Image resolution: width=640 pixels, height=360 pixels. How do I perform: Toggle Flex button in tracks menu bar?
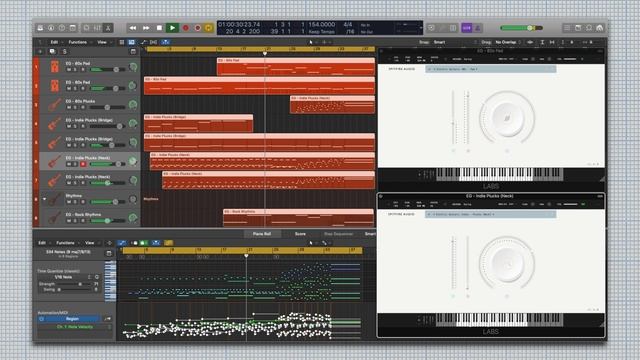click(153, 42)
